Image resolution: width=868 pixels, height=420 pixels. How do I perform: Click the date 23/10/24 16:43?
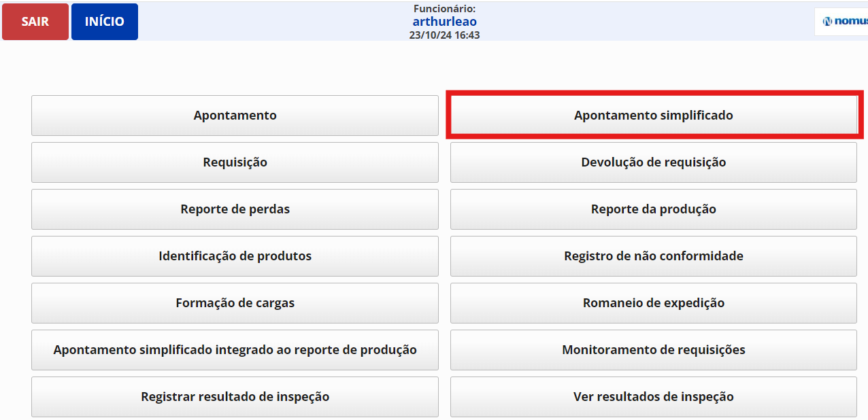444,35
